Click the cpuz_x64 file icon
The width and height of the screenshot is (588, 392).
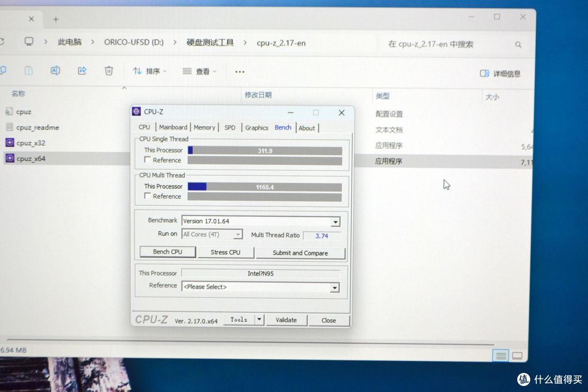(9, 158)
